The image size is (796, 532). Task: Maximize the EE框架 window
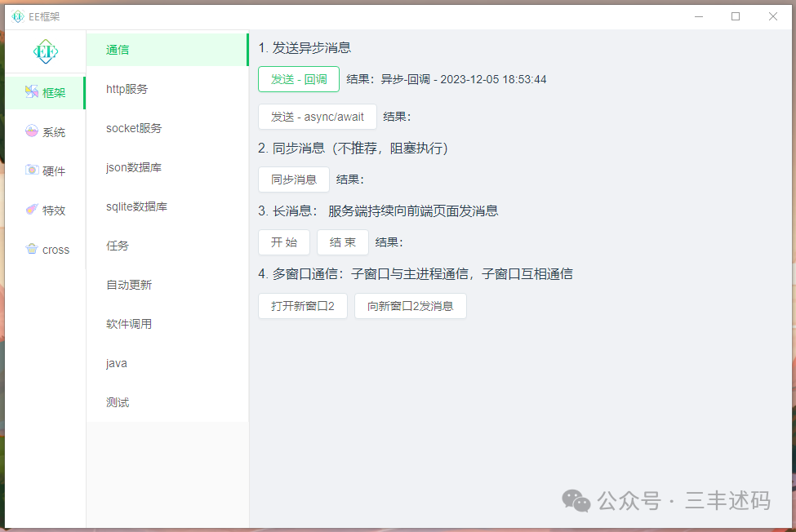coord(735,17)
